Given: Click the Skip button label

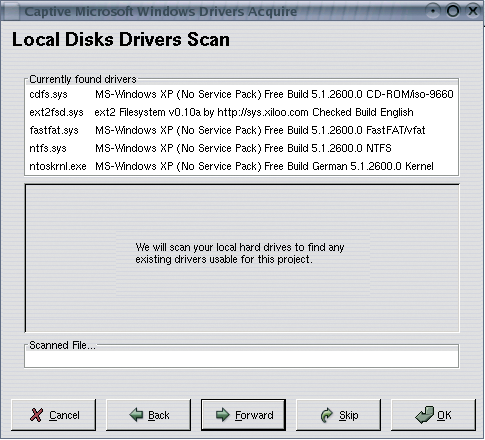Looking at the screenshot, I should click(x=349, y=415).
